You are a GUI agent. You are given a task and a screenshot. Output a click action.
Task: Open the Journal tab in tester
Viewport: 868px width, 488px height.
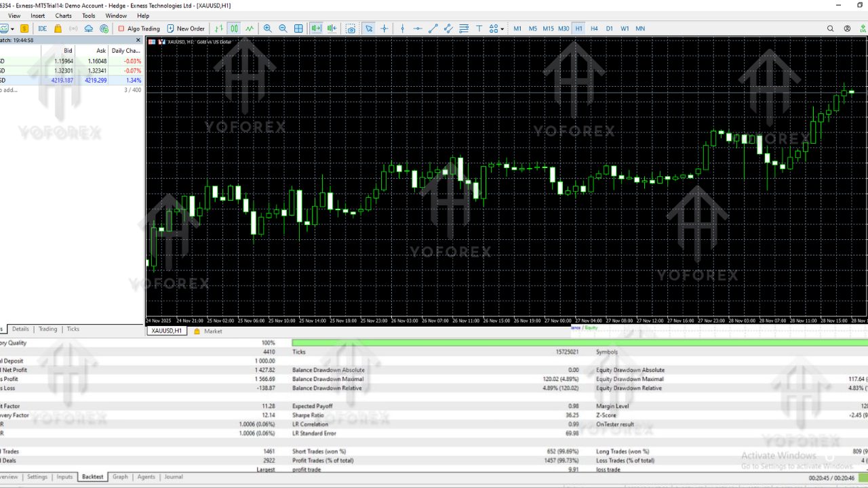pyautogui.click(x=174, y=477)
